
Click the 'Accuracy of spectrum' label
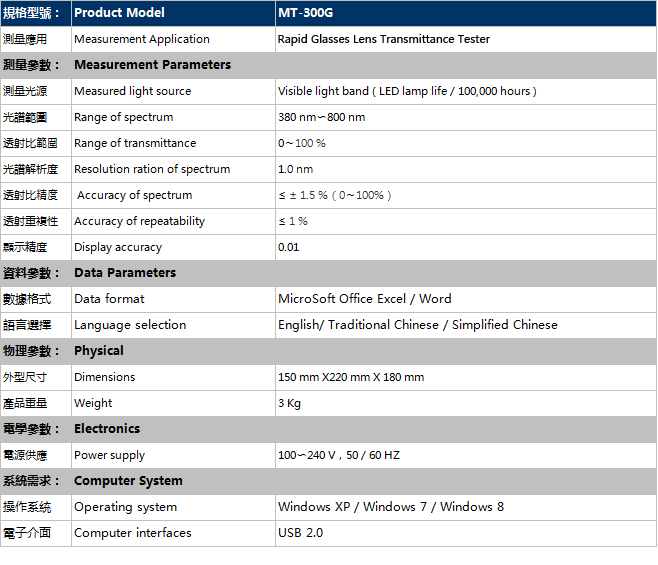point(135,195)
